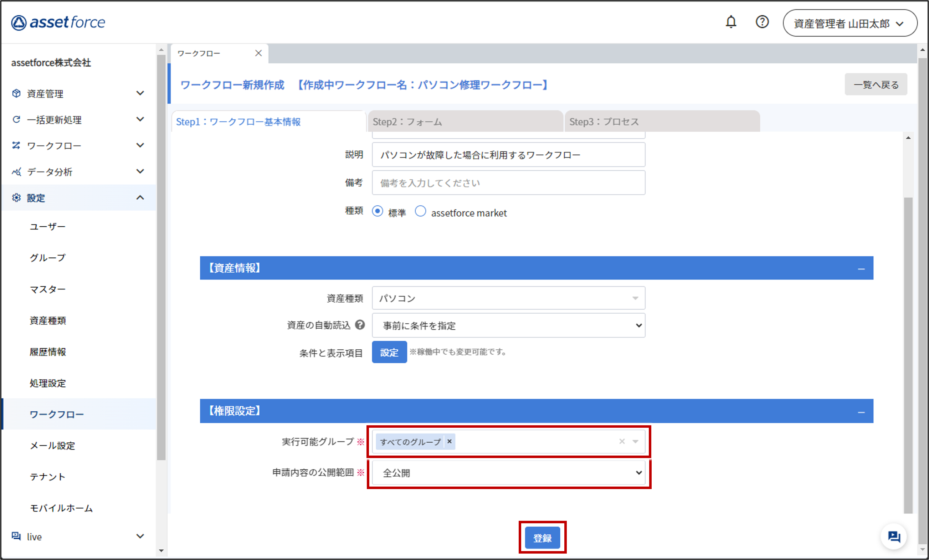
Task: Open グループ settings
Action: point(47,258)
